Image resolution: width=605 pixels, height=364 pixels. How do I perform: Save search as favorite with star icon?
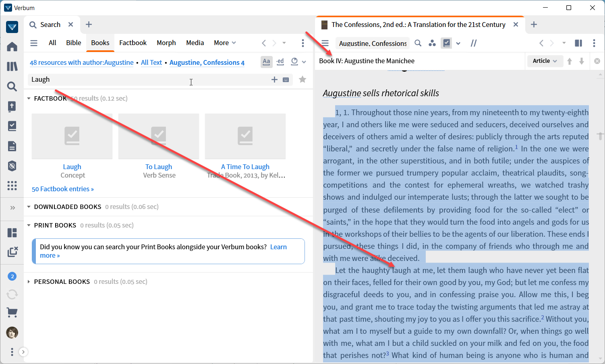(x=302, y=79)
